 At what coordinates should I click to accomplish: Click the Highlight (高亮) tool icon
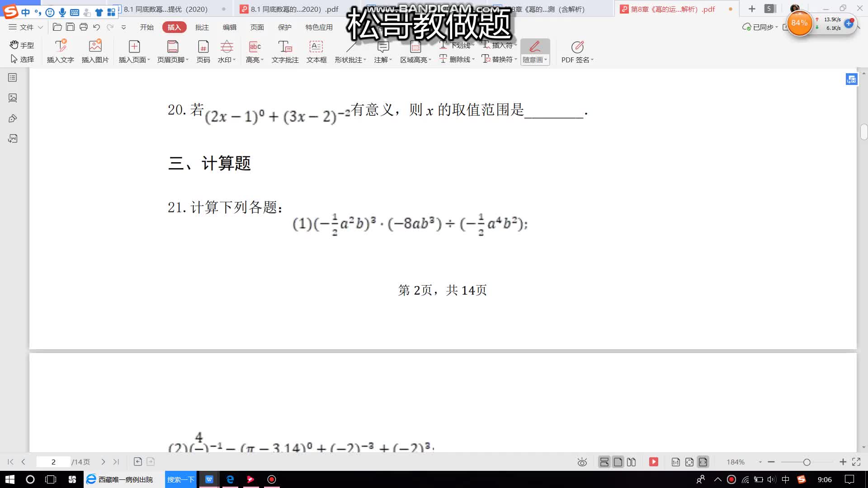[x=255, y=47]
